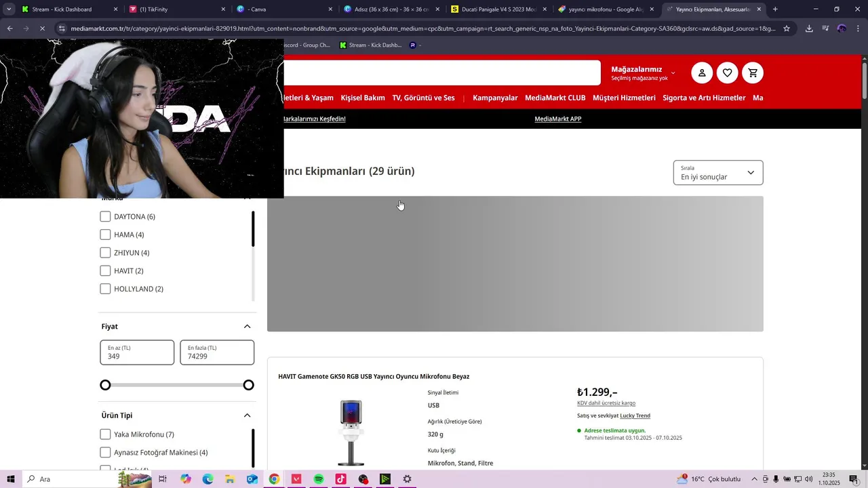Click the En fazla (TL) price field
This screenshot has height=488, width=868.
217,352
